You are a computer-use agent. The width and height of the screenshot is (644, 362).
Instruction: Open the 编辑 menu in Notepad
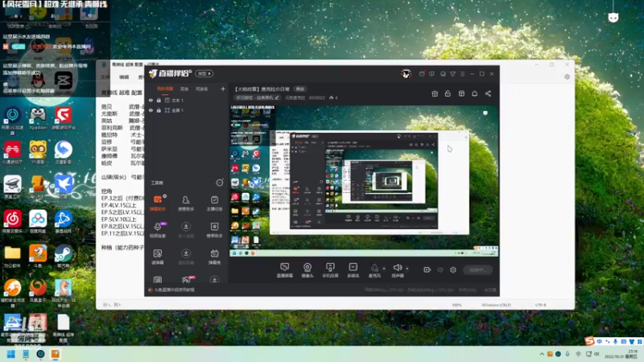(x=124, y=76)
